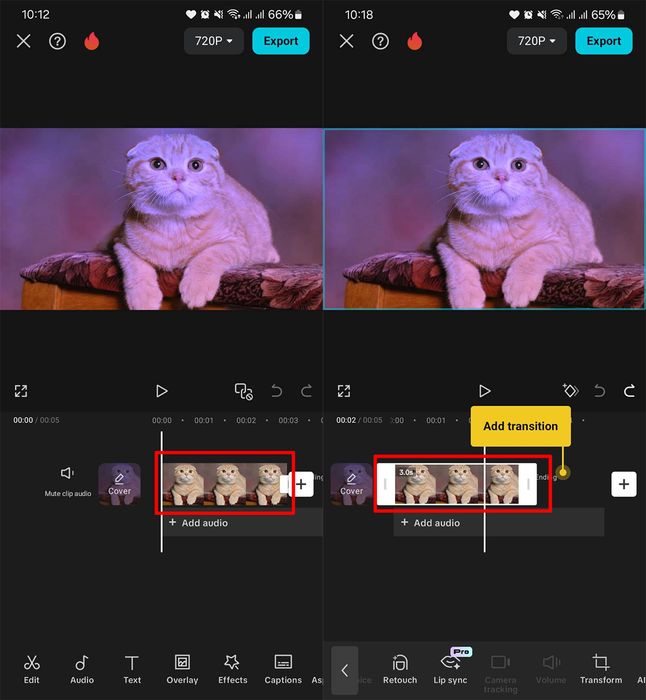Tap the yellow Add transition marker dot
The height and width of the screenshot is (700, 646).
(x=563, y=472)
